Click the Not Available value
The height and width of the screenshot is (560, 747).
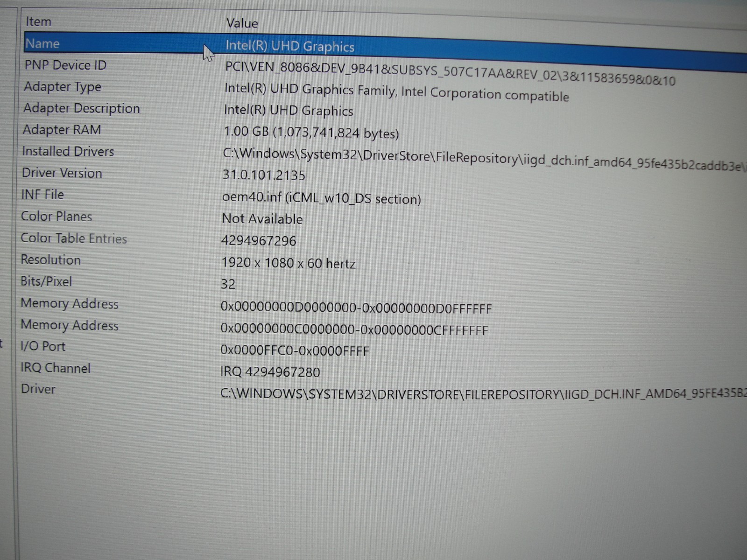tap(262, 219)
